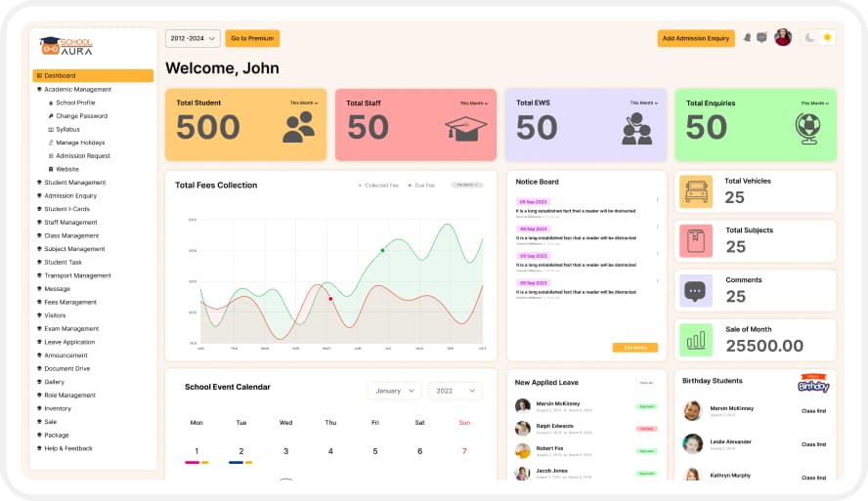
Task: Click the Go to Premium button
Action: pyautogui.click(x=252, y=38)
